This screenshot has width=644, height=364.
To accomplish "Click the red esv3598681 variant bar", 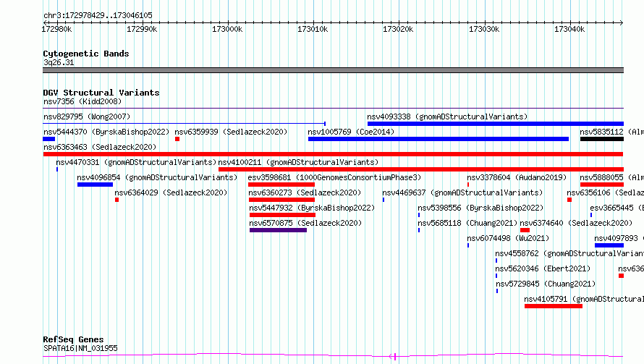I will pos(281,185).
